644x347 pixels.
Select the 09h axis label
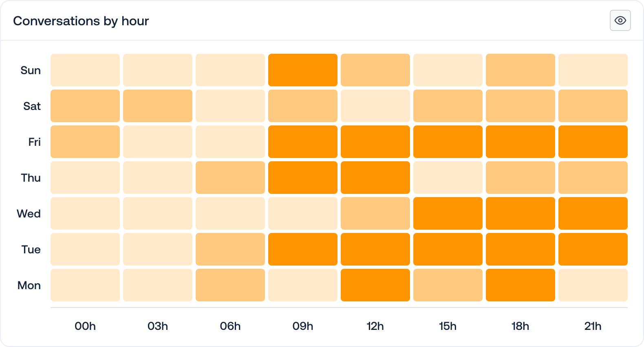(x=302, y=326)
